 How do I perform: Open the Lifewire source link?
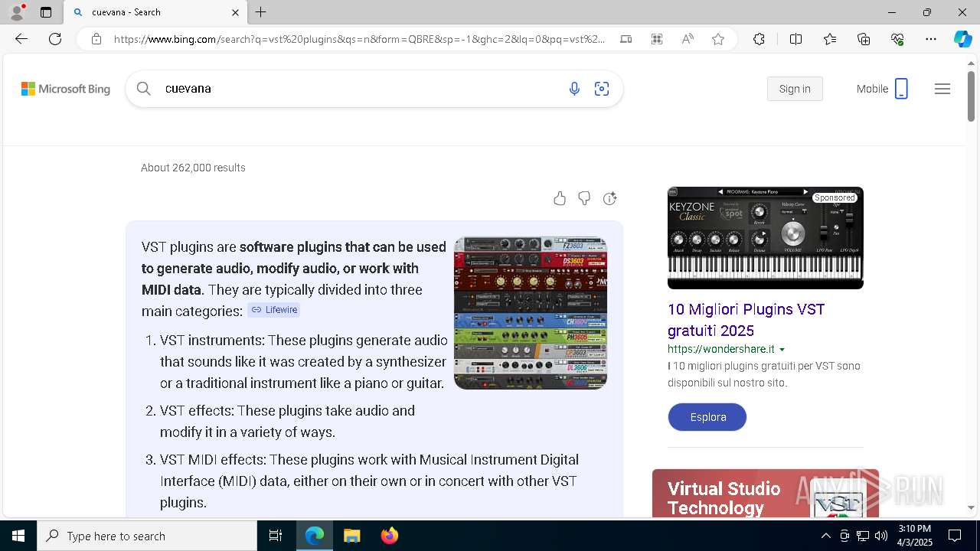click(274, 310)
